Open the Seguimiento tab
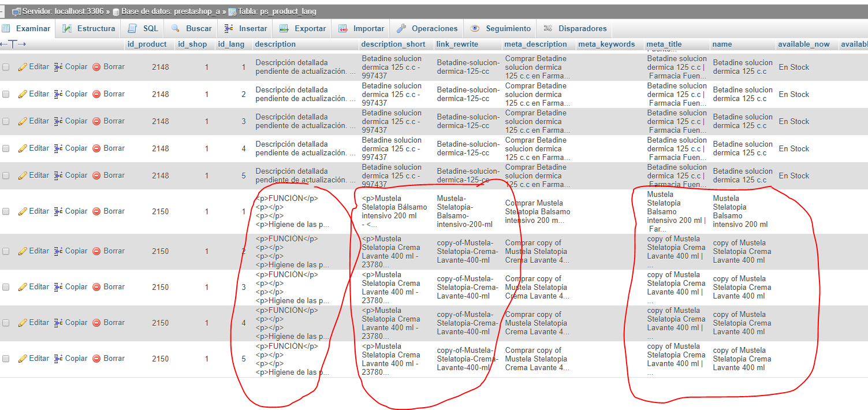Viewport: 868px width, 410px height. (500, 28)
